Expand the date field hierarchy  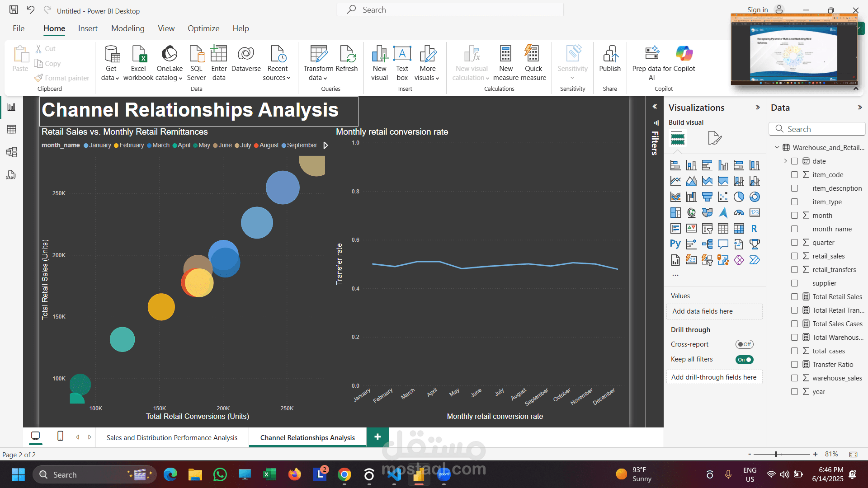pyautogui.click(x=785, y=161)
